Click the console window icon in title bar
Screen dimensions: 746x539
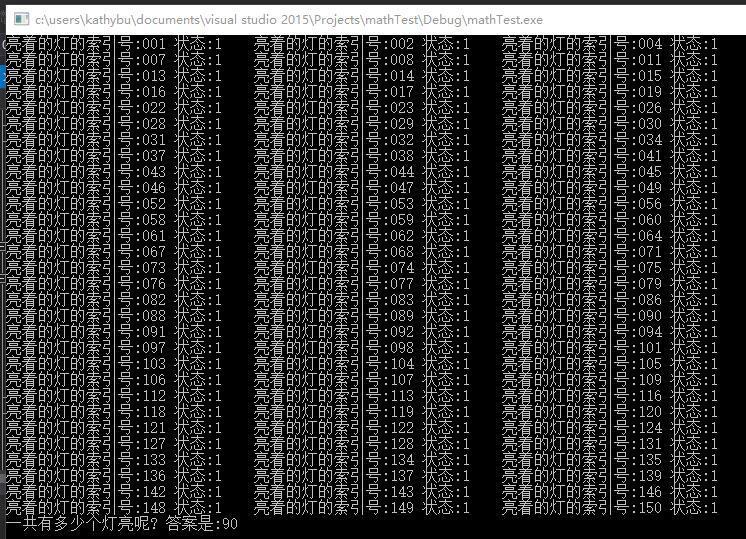tap(21, 19)
